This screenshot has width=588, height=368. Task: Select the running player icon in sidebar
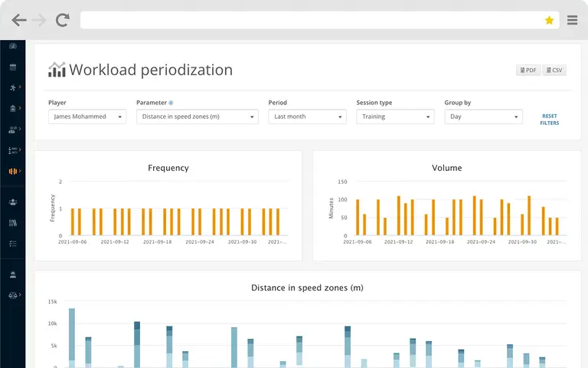pyautogui.click(x=13, y=87)
